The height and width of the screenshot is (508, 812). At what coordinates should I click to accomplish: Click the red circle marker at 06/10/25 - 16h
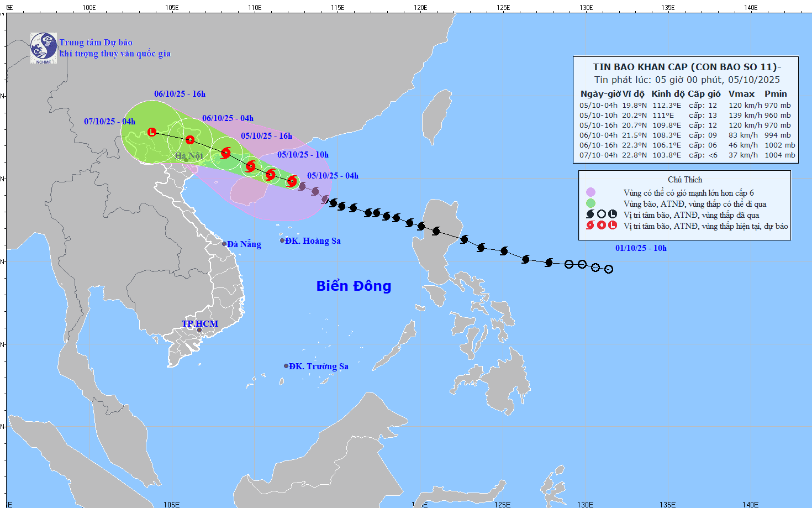190,140
